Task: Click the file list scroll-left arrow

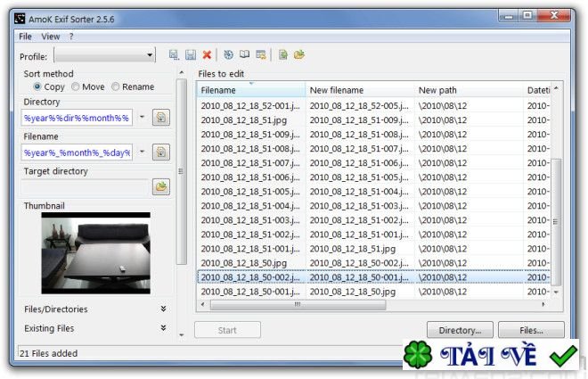Action: (203, 304)
